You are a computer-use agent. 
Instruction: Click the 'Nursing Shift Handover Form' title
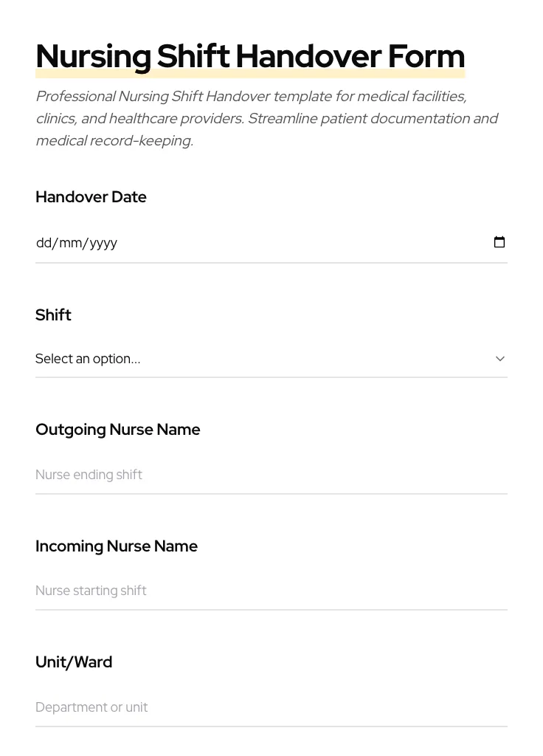250,55
